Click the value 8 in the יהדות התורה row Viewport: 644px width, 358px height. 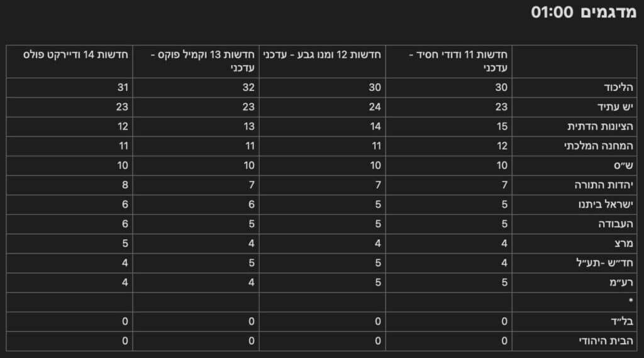pos(125,185)
